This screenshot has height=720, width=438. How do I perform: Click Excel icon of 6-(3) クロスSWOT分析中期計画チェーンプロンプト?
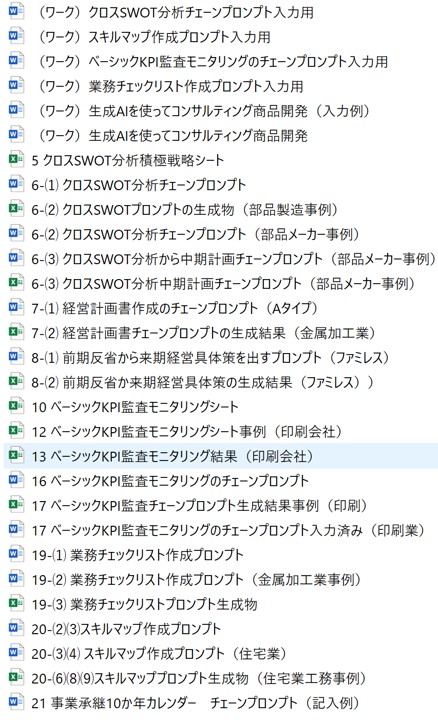pos(16,283)
